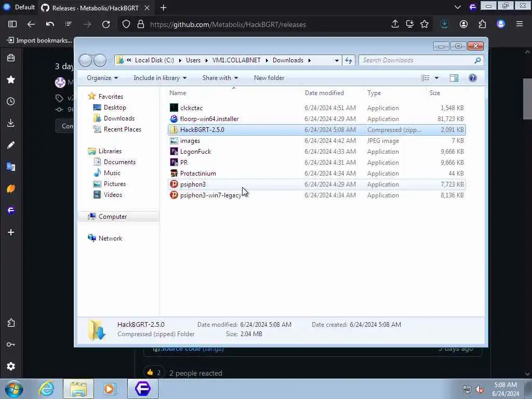The height and width of the screenshot is (399, 532).
Task: Select Pictures library
Action: pos(115,184)
